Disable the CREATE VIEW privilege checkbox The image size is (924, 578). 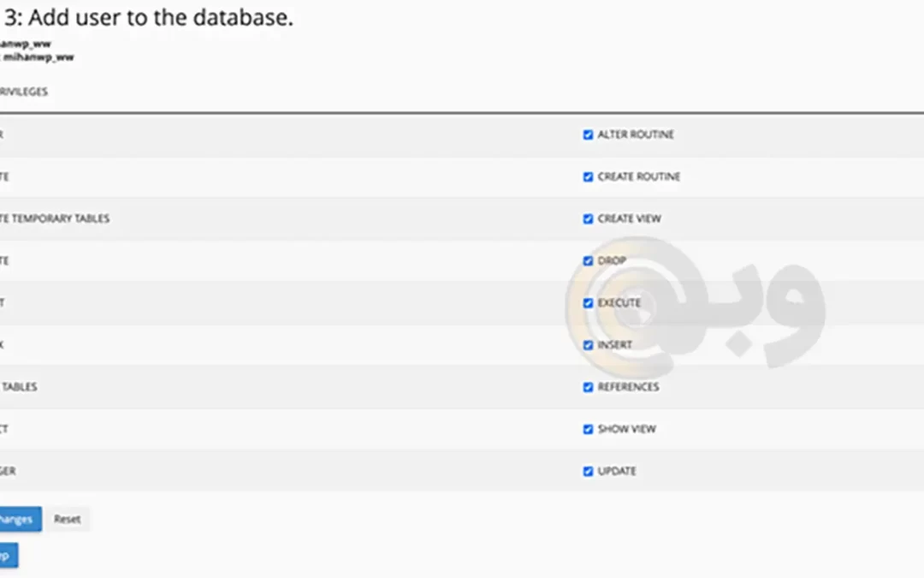point(588,219)
